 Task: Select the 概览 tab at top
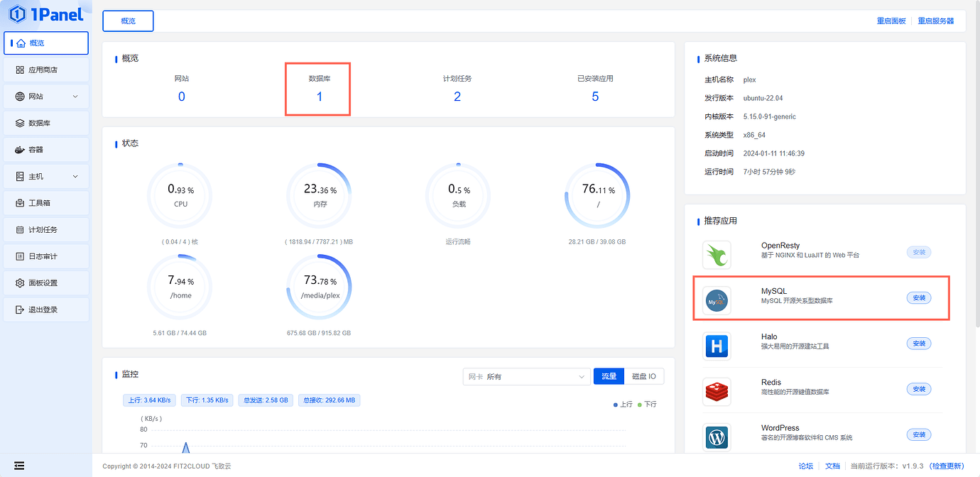(128, 21)
